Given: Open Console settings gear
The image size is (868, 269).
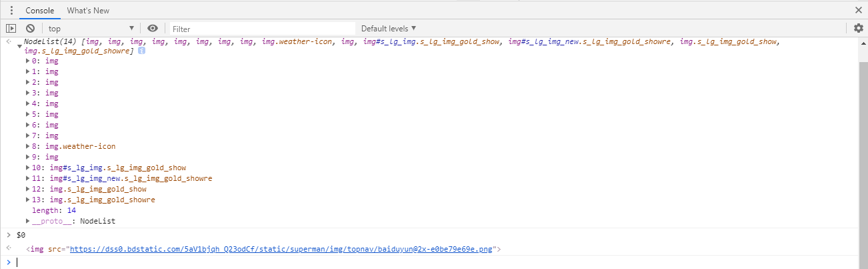Looking at the screenshot, I should click(859, 28).
